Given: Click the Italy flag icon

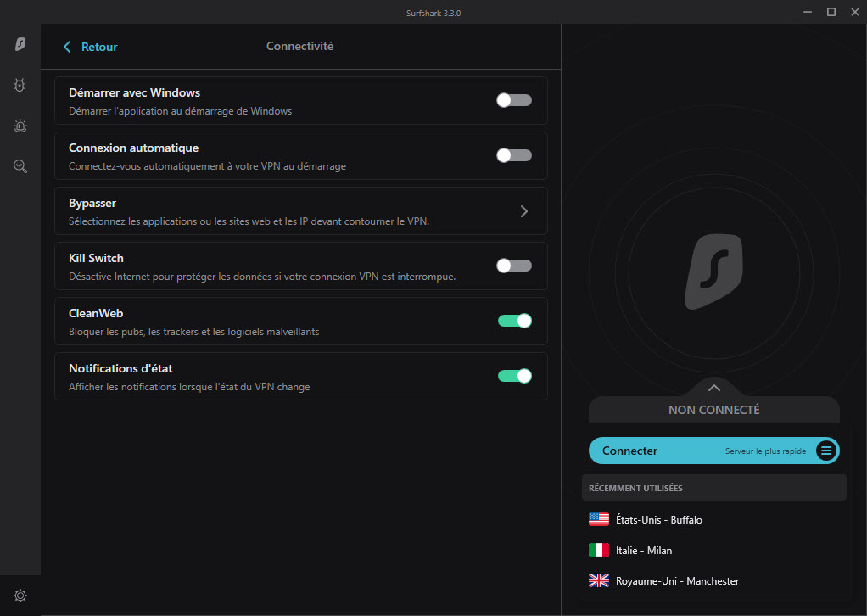Looking at the screenshot, I should (x=599, y=550).
